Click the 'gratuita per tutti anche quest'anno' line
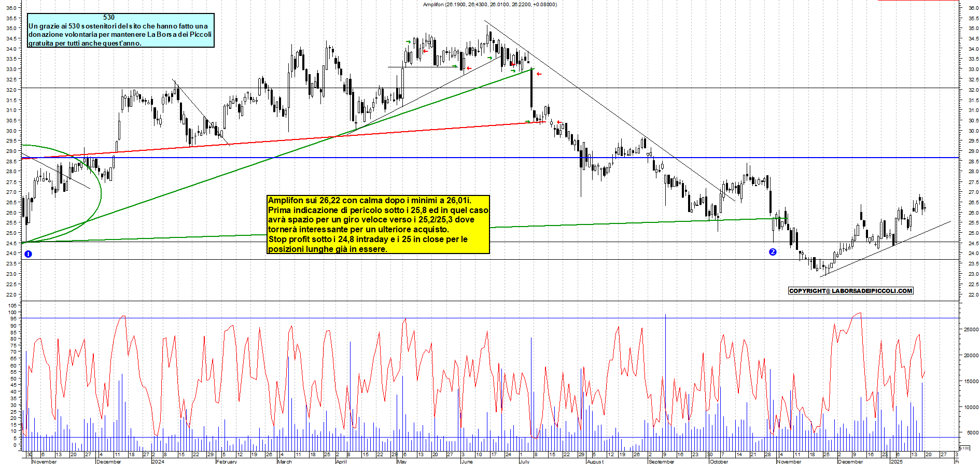This screenshot has width=980, height=464. (85, 43)
